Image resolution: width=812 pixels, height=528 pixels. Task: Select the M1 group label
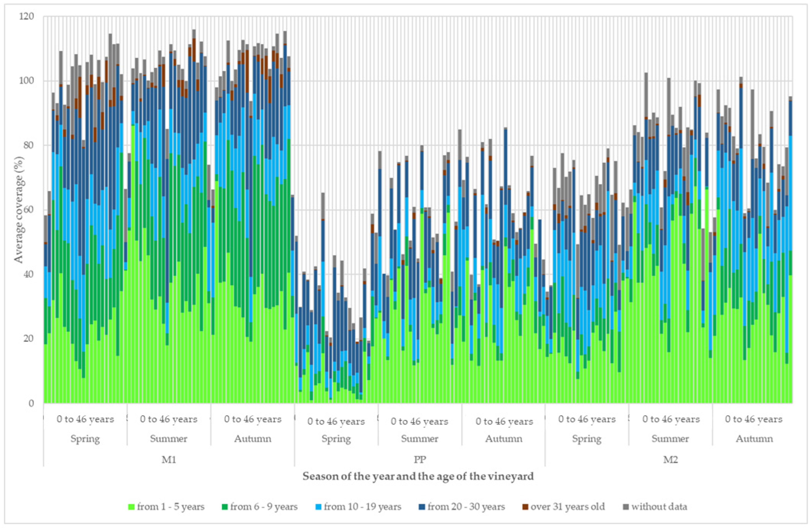point(169,459)
